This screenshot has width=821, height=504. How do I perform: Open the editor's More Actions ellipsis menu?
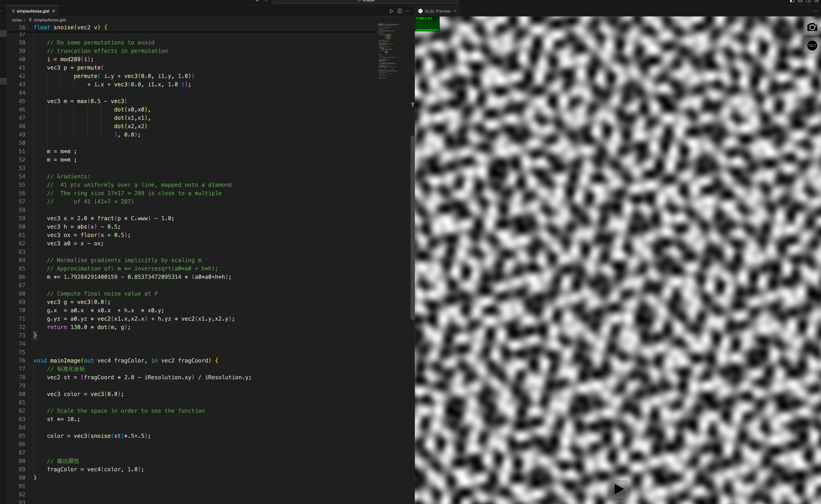(x=408, y=11)
